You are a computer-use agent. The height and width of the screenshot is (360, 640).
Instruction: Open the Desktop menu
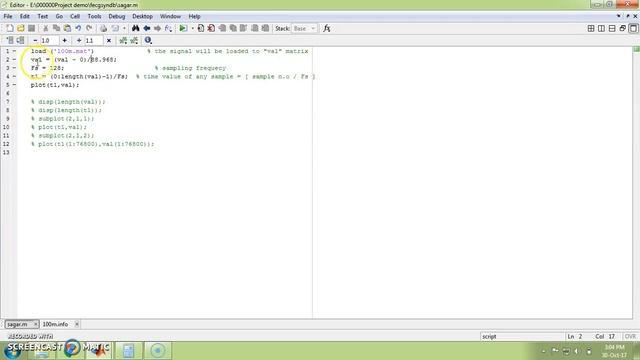(x=142, y=16)
